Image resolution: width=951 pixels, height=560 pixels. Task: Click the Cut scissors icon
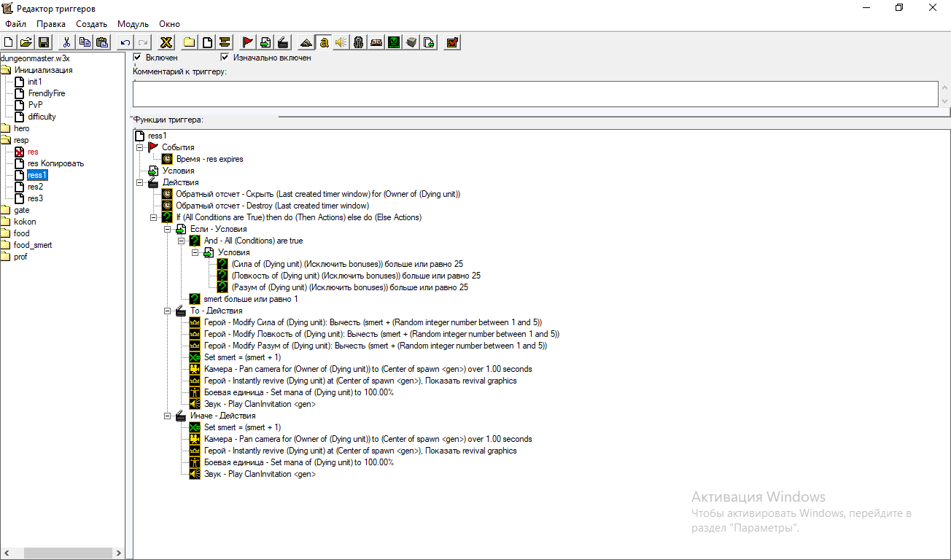(x=66, y=42)
